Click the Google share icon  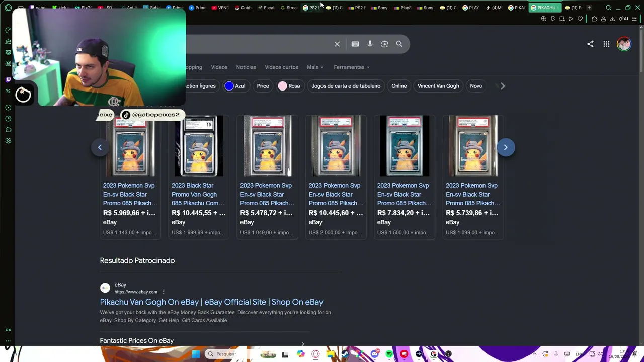pyautogui.click(x=590, y=44)
